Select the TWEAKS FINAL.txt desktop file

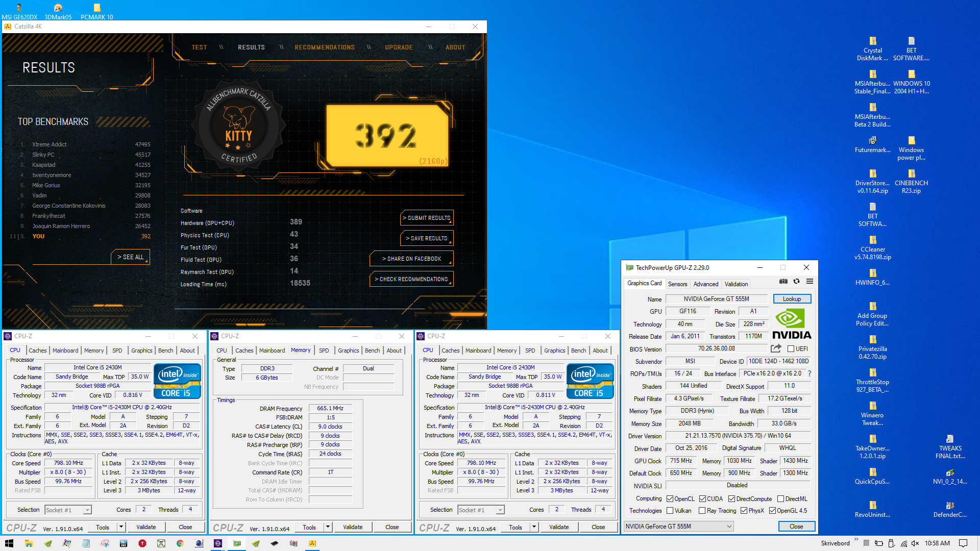tap(950, 447)
